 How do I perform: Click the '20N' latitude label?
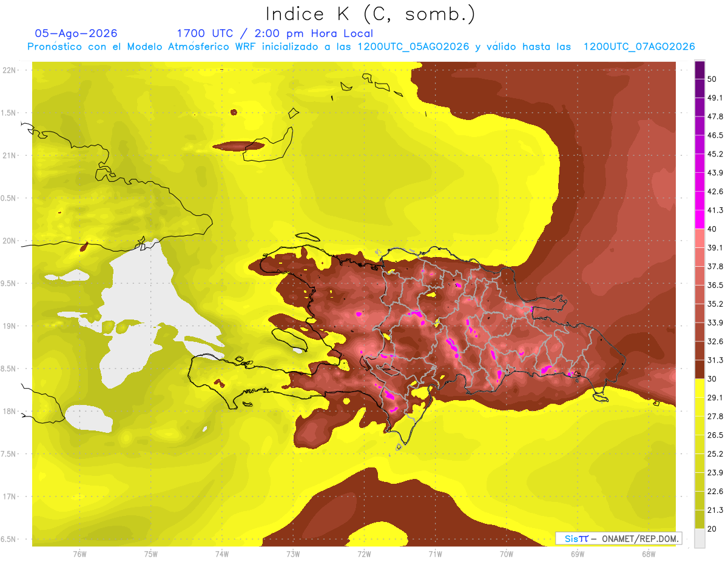point(10,241)
